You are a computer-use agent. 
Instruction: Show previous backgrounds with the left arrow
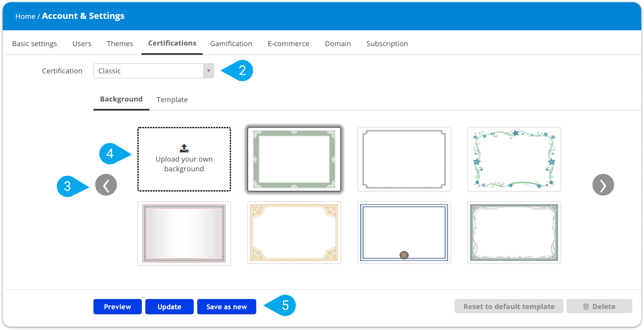click(x=106, y=185)
